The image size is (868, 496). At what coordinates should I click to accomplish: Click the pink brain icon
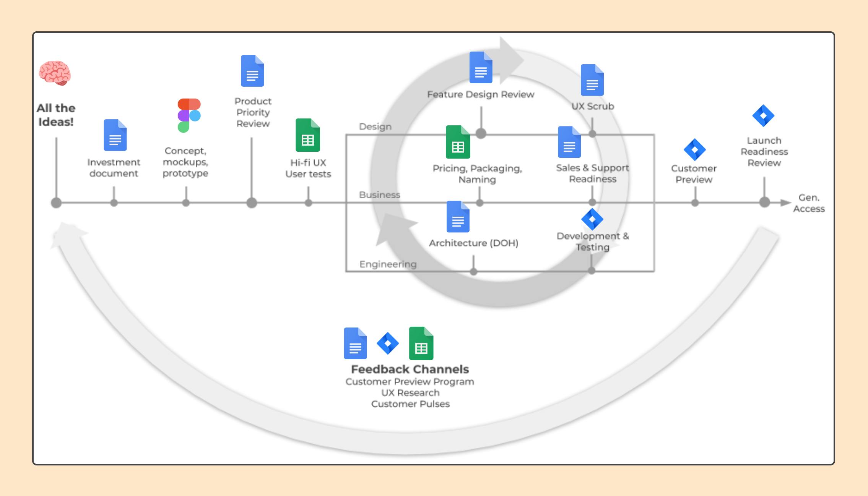pyautogui.click(x=55, y=73)
